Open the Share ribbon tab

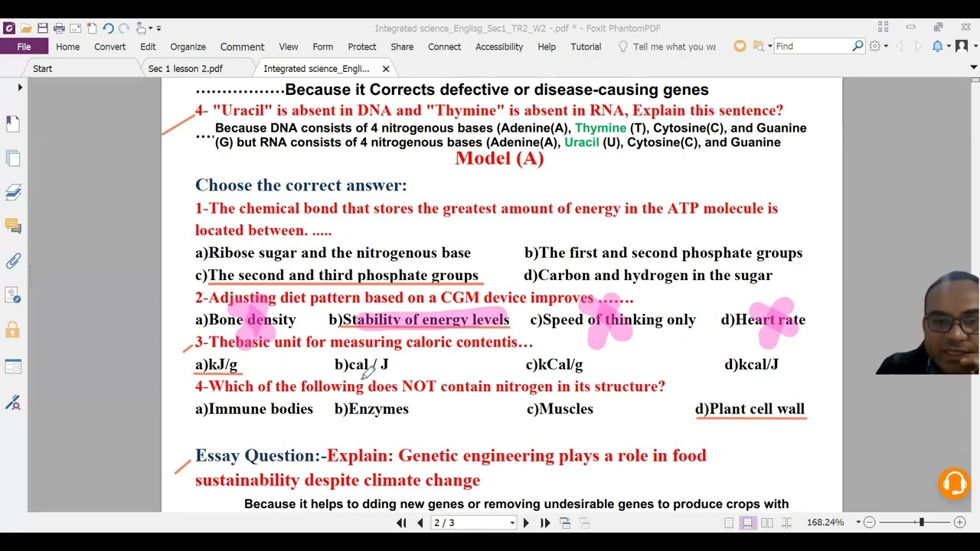click(x=402, y=47)
